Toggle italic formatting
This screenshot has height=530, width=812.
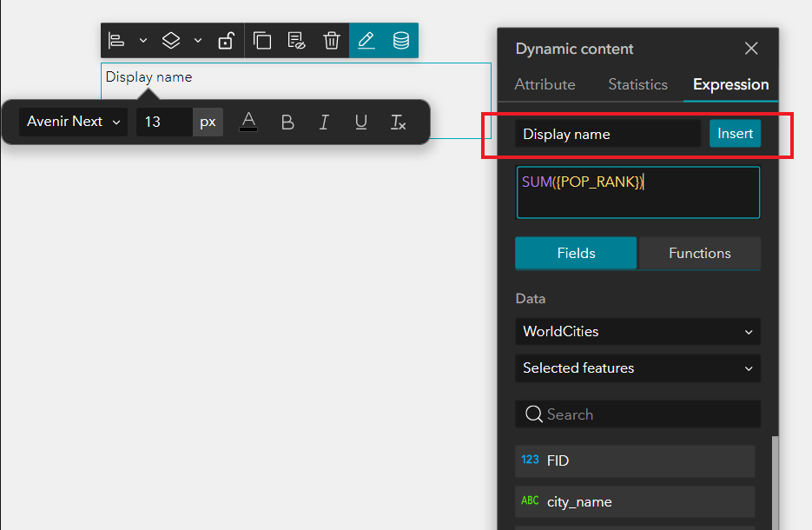coord(324,123)
